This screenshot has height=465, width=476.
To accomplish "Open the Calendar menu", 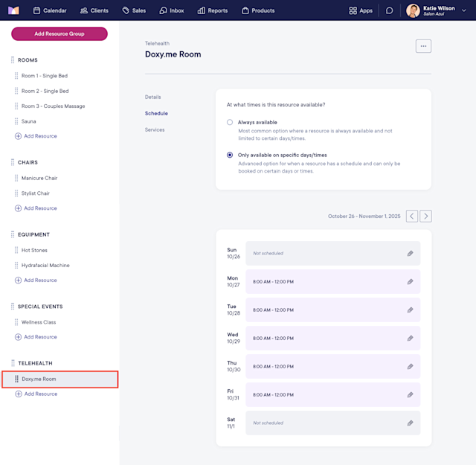I will tap(50, 10).
